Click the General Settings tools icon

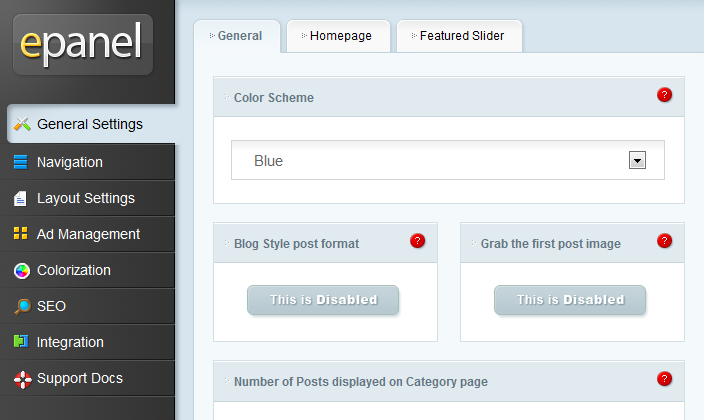22,124
